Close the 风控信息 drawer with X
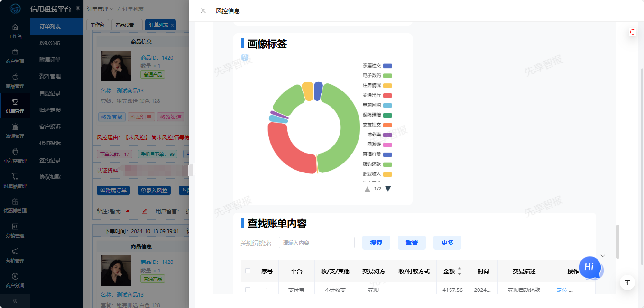This screenshot has width=644, height=308. 203,11
